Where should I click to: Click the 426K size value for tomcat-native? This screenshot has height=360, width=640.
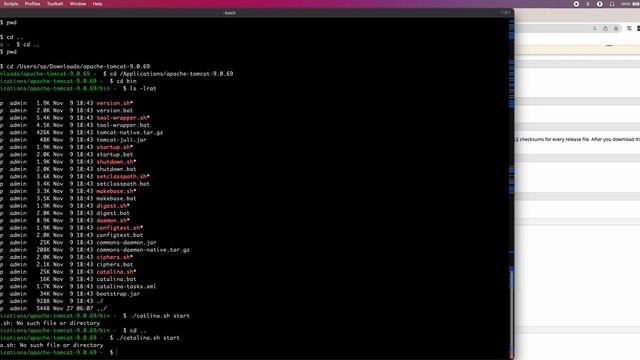43,132
